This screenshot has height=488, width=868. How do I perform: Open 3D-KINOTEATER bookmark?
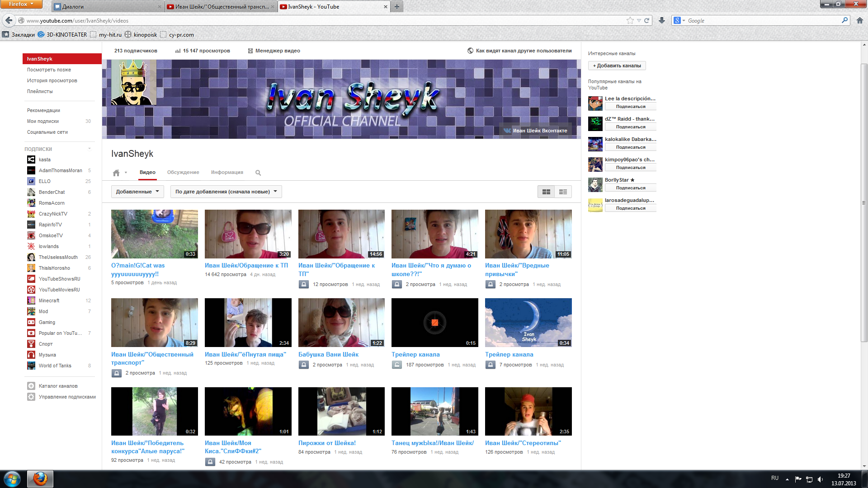point(62,34)
